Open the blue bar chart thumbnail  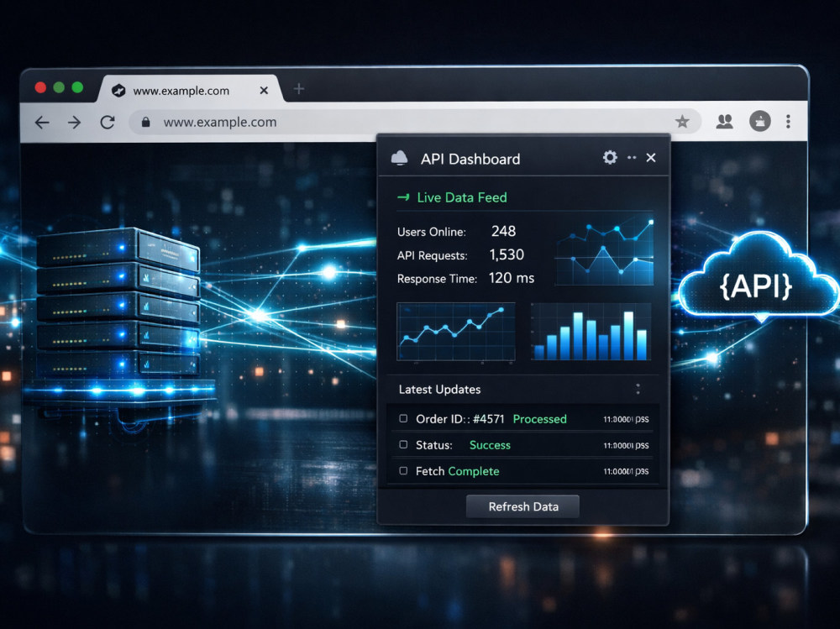coord(591,332)
